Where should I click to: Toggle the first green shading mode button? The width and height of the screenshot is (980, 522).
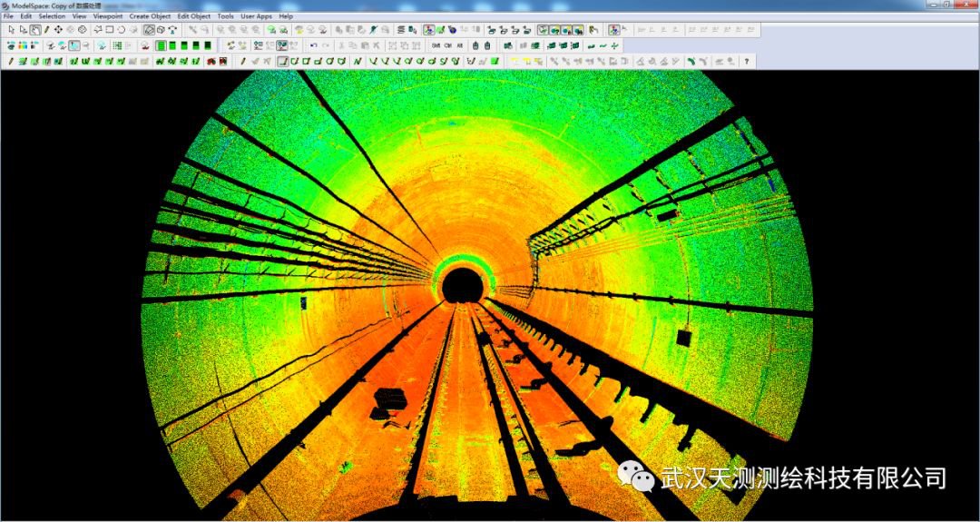pos(161,45)
